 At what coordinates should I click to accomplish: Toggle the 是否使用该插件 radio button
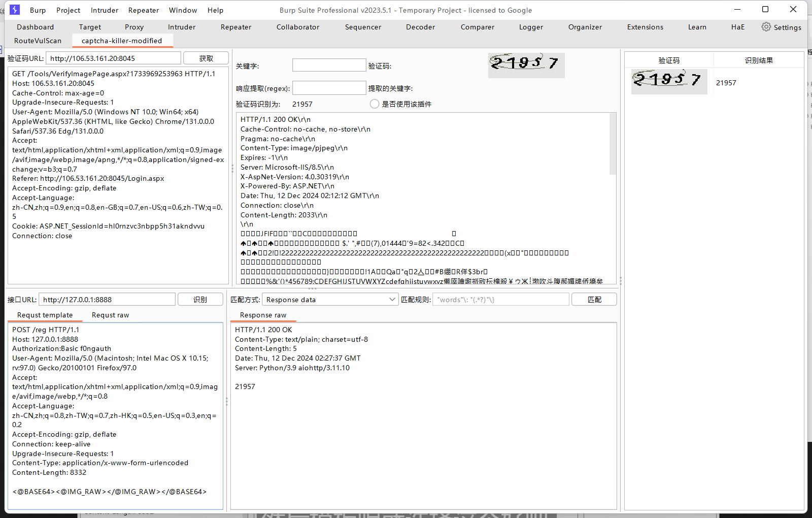point(375,104)
